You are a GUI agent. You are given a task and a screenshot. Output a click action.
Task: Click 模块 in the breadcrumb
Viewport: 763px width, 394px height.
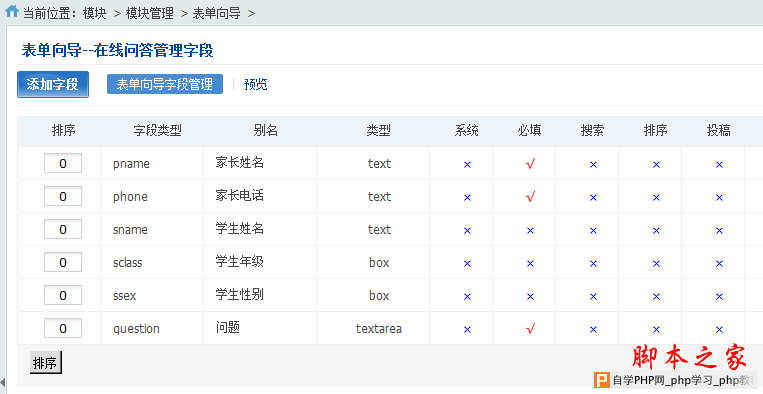[94, 13]
